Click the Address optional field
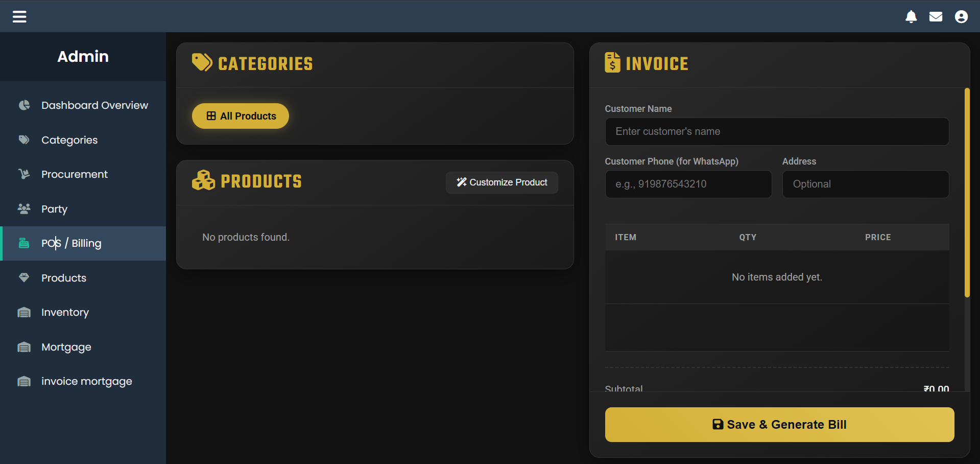 (x=865, y=184)
